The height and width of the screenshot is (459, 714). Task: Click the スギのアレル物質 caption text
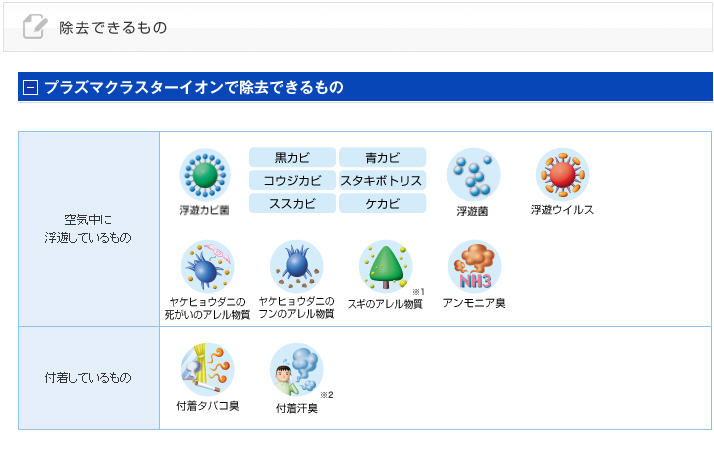[x=385, y=304]
